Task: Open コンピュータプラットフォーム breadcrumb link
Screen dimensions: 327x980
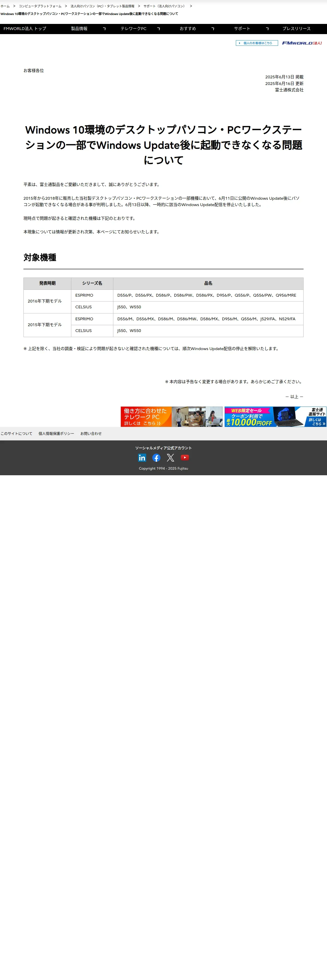Action: pos(40,6)
